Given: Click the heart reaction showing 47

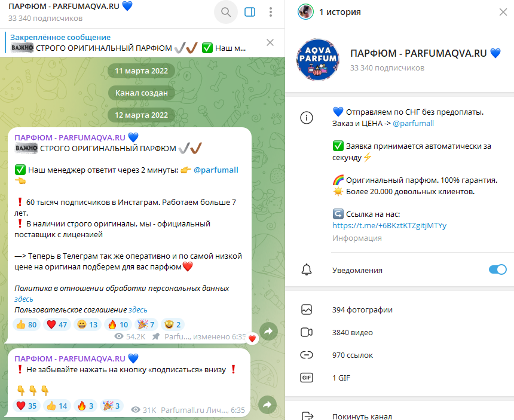Looking at the screenshot, I should [57, 324].
